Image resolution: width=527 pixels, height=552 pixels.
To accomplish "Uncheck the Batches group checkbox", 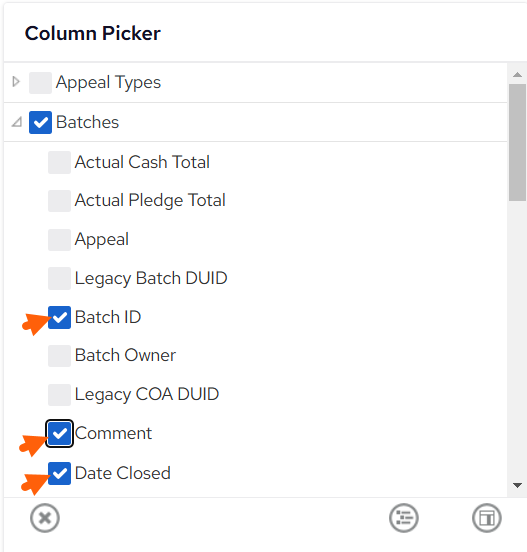I will [x=40, y=123].
